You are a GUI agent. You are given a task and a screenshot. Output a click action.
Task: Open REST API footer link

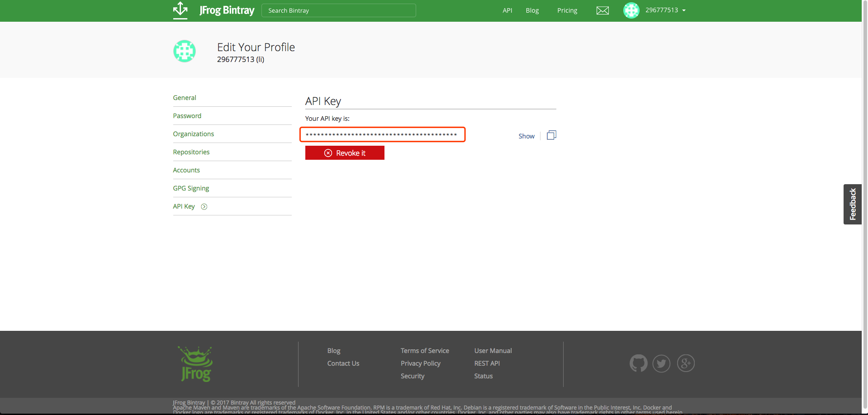click(487, 363)
